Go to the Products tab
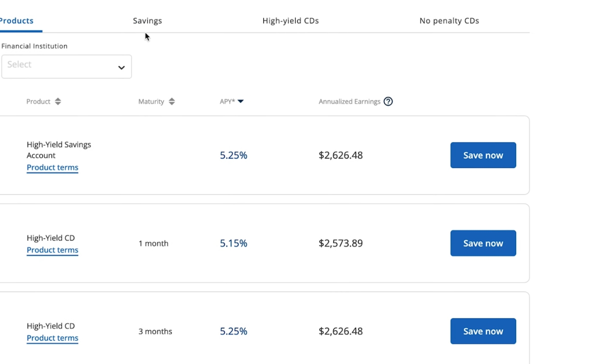The height and width of the screenshot is (364, 614). [17, 21]
